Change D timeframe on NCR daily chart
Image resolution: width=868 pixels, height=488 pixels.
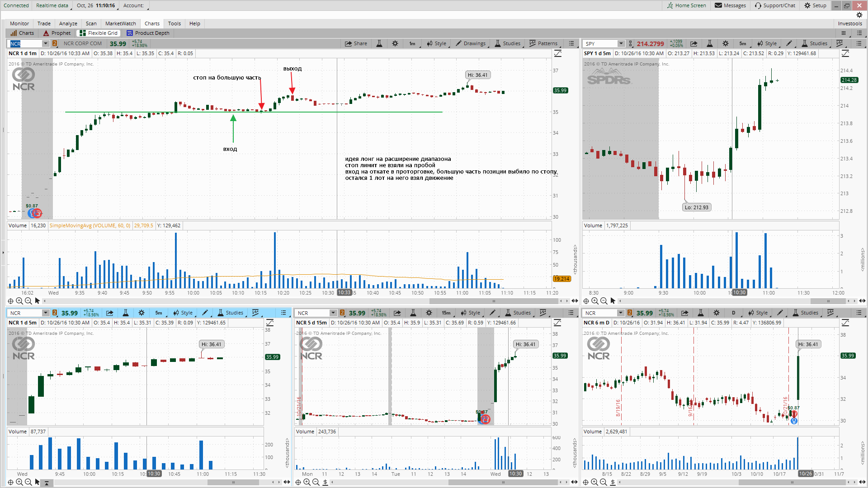coord(733,313)
